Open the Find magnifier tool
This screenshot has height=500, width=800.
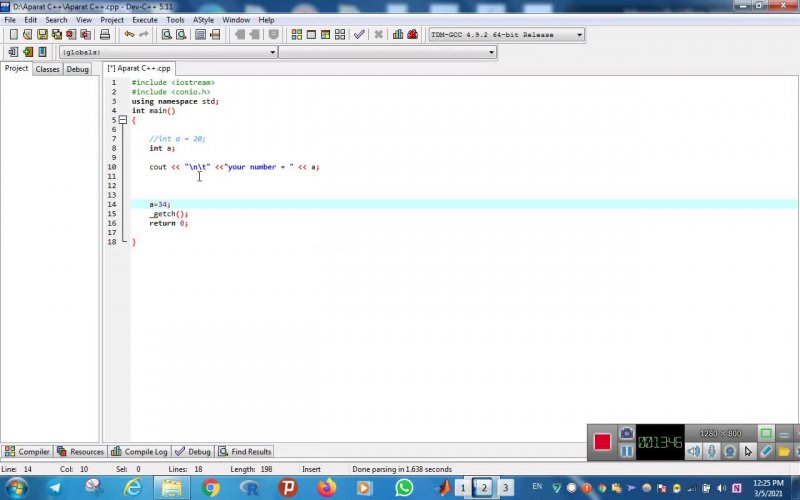tap(166, 35)
